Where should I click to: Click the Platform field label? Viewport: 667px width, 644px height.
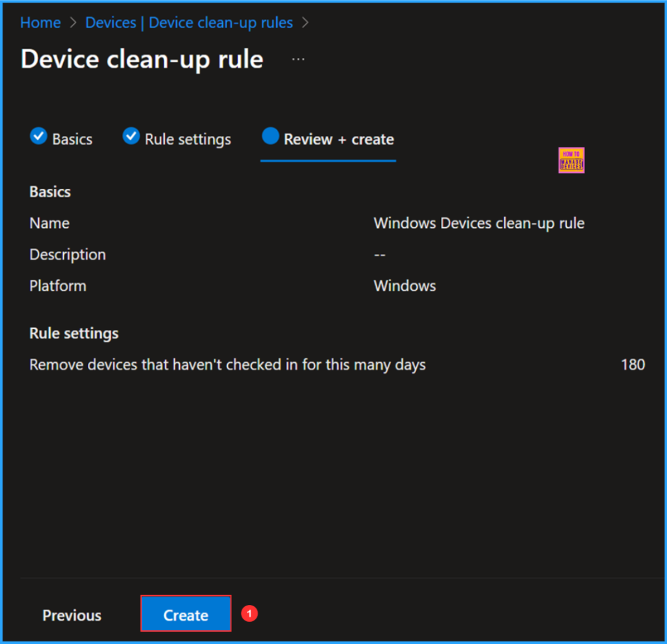[58, 286]
